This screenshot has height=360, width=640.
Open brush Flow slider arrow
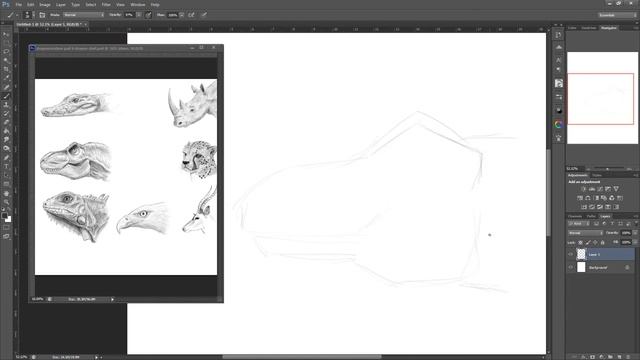tap(181, 15)
